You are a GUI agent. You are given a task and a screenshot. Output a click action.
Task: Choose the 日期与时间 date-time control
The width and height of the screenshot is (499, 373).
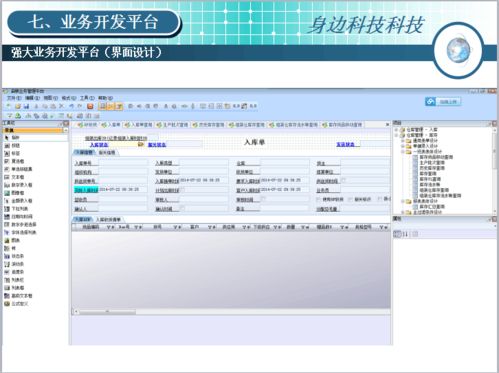click(18, 217)
